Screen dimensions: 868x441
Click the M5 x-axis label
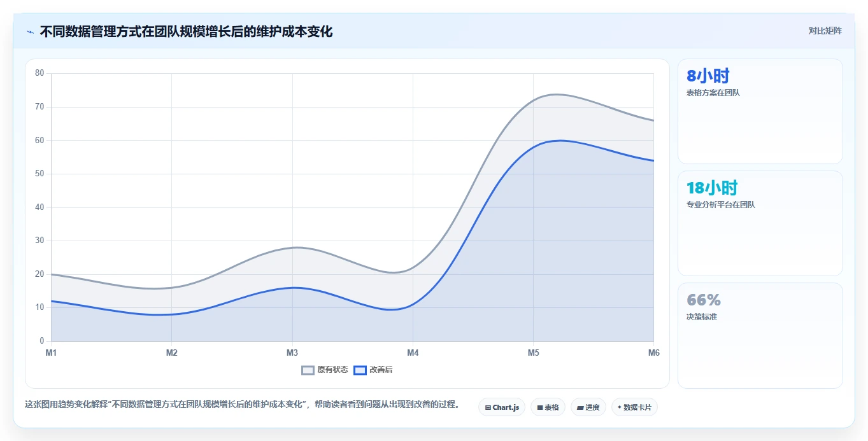(x=533, y=353)
